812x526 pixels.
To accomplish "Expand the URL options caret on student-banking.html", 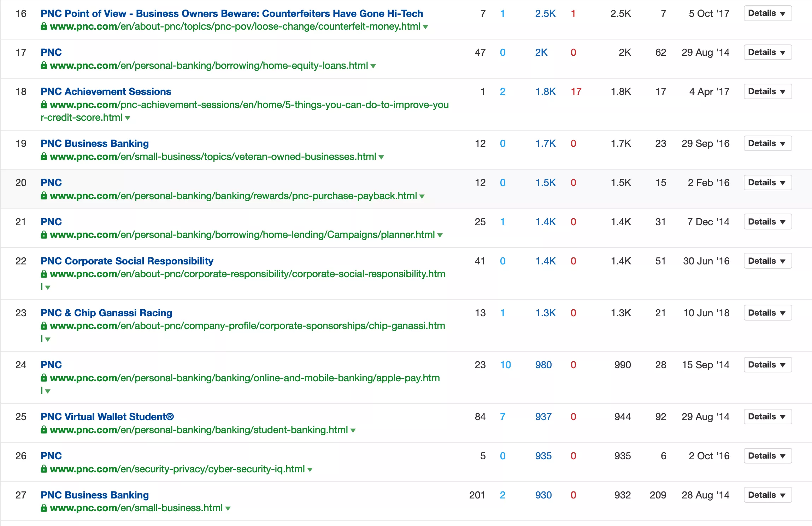I will coord(352,430).
